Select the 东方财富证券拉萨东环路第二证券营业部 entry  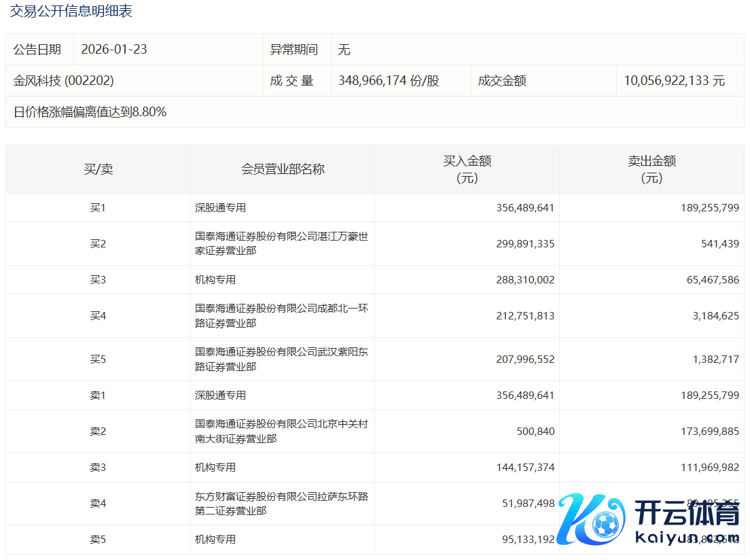[x=281, y=504]
